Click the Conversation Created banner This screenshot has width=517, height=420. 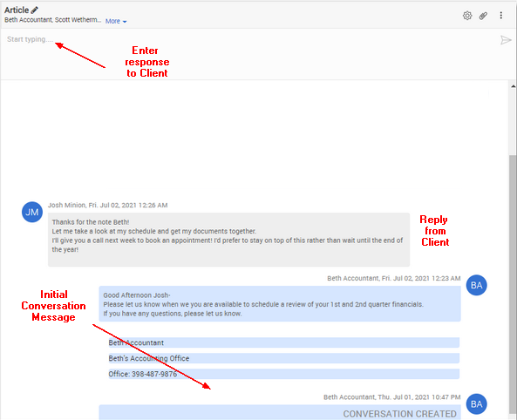point(280,412)
